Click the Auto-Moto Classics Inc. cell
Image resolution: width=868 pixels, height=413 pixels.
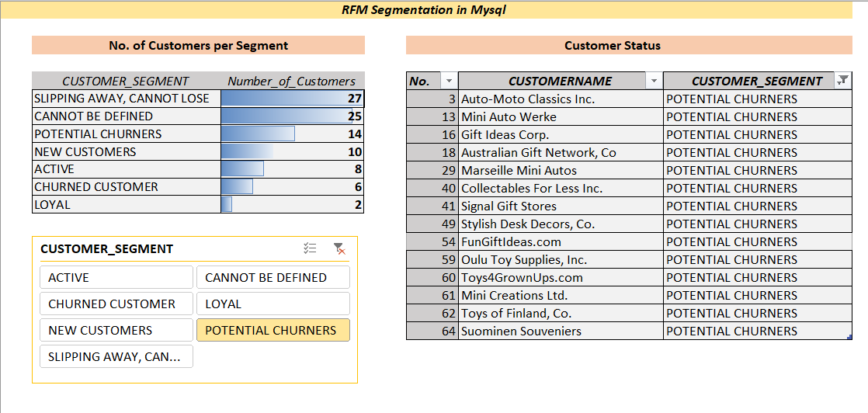(560, 99)
